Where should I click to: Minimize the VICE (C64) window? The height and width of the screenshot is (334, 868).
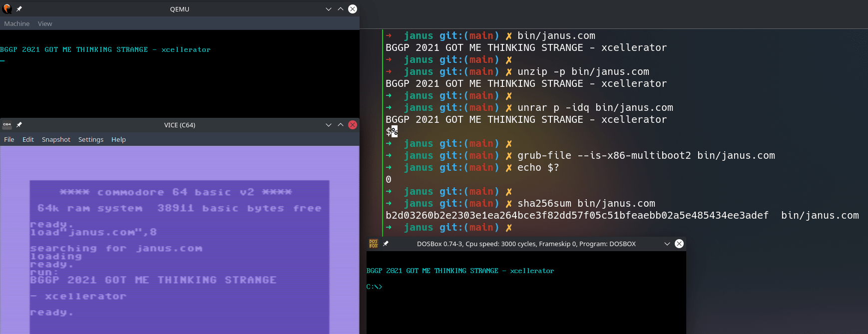328,125
